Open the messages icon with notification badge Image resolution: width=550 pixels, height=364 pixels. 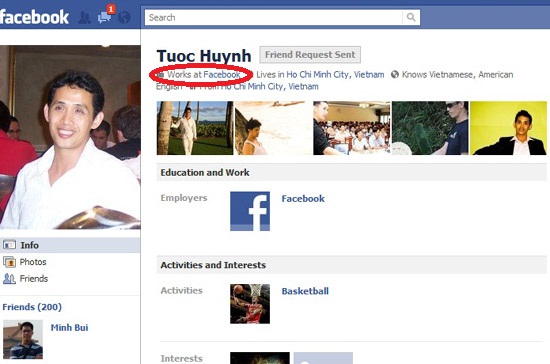tap(105, 17)
